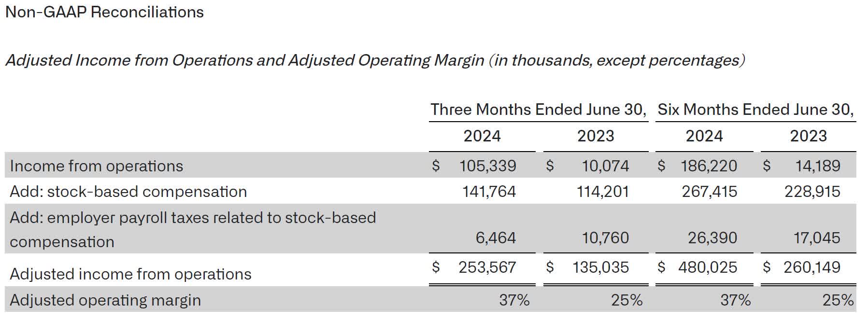This screenshot has height=321, width=868.
Task: Click the 26,390 payroll taxes cell
Action: 712,238
